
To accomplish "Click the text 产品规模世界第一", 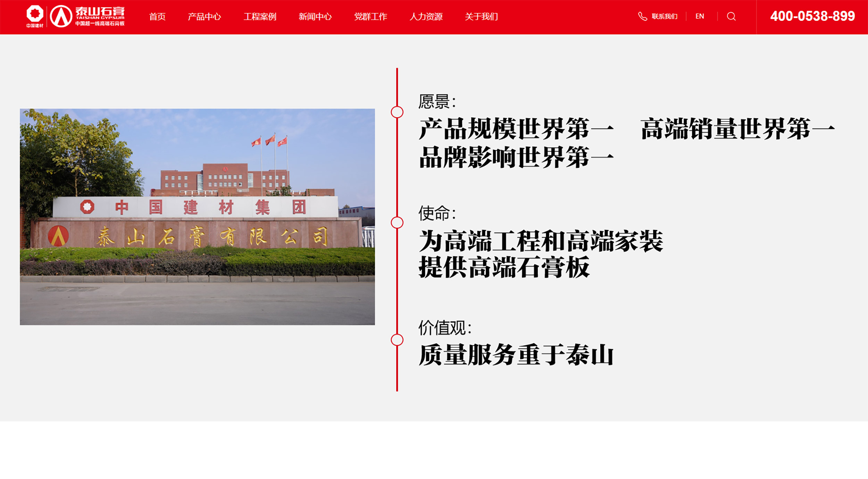I will (x=516, y=129).
